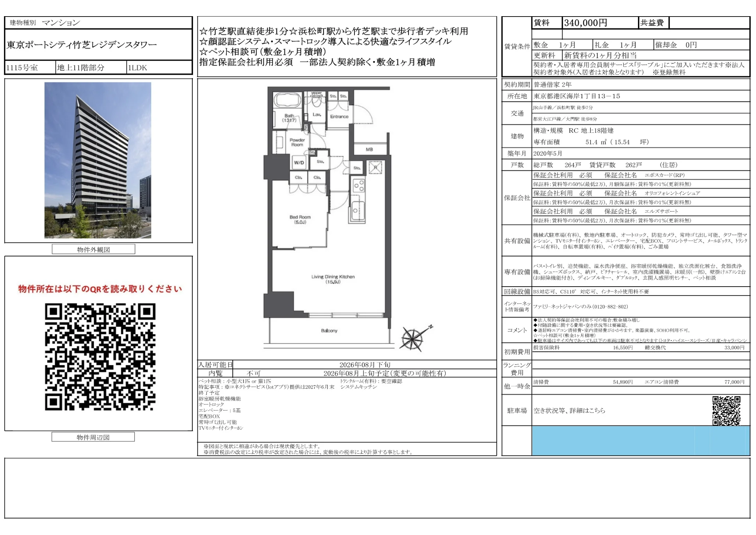Select the 'Entrance' label on the floor plan
The width and height of the screenshot is (756, 535).
click(339, 117)
